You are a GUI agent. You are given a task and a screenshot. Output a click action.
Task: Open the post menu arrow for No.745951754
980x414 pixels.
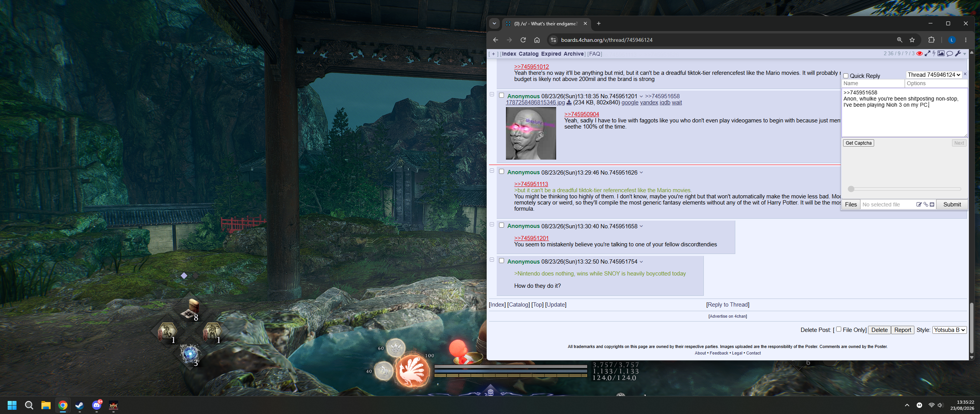pos(641,262)
